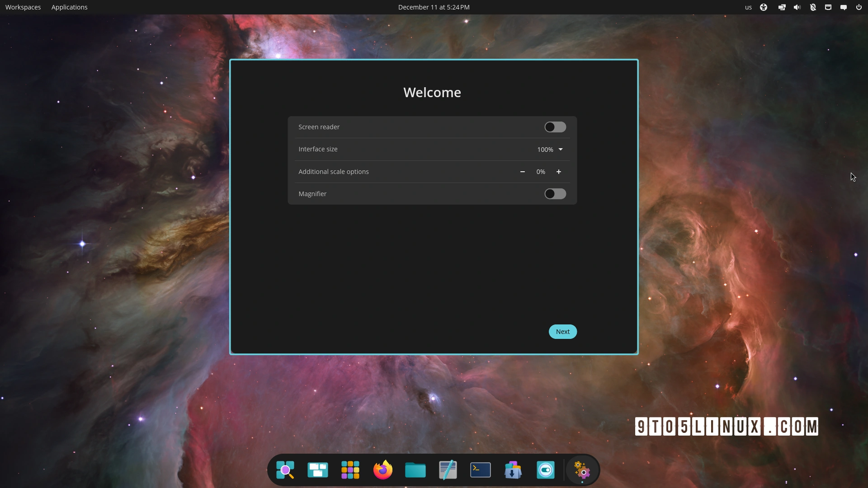Viewport: 868px width, 488px height.
Task: Click the 0% scale value
Action: pos(541,172)
